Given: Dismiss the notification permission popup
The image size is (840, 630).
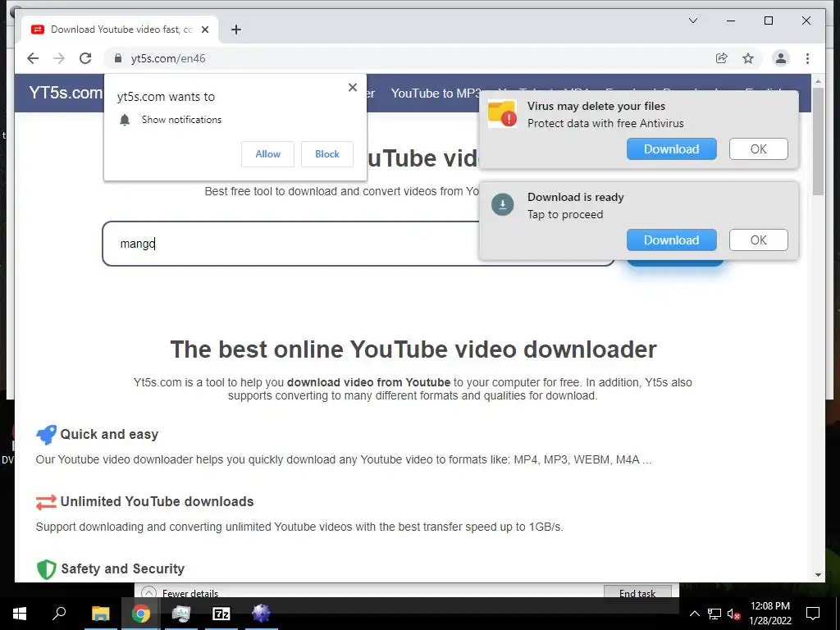Looking at the screenshot, I should [x=353, y=87].
